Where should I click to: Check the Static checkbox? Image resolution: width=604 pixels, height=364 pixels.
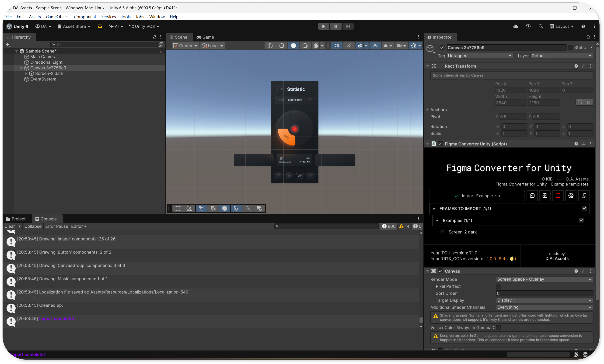click(570, 48)
